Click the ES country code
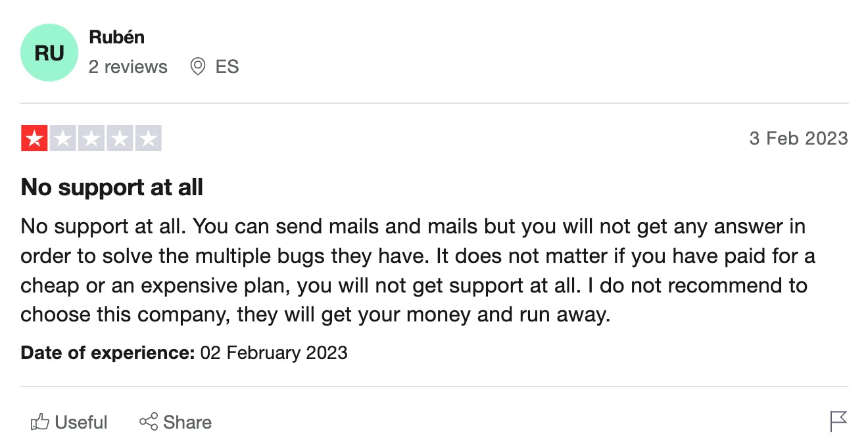 tap(227, 67)
